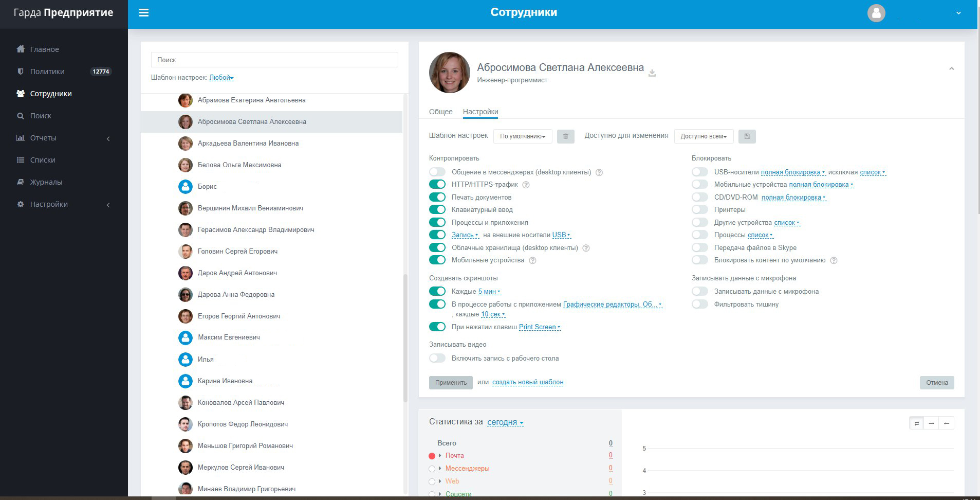
Task: Click создать новый шаблон link
Action: [528, 382]
